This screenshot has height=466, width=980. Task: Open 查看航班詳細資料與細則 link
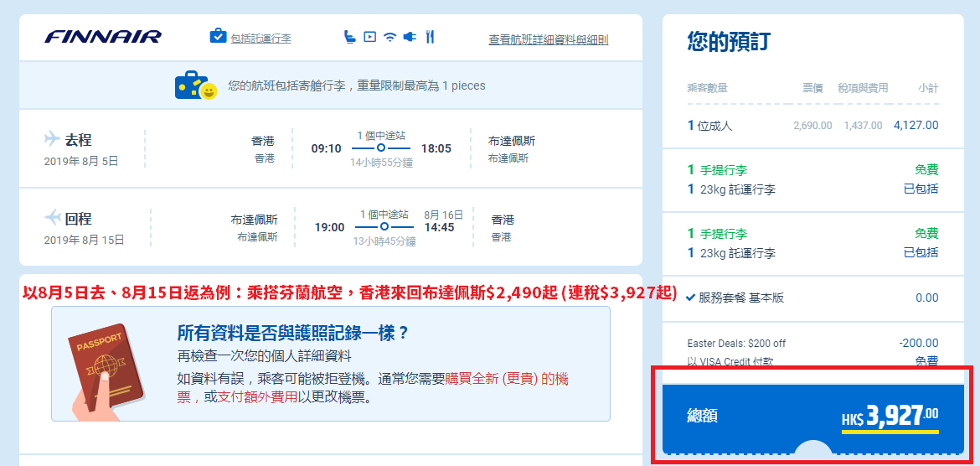click(548, 39)
